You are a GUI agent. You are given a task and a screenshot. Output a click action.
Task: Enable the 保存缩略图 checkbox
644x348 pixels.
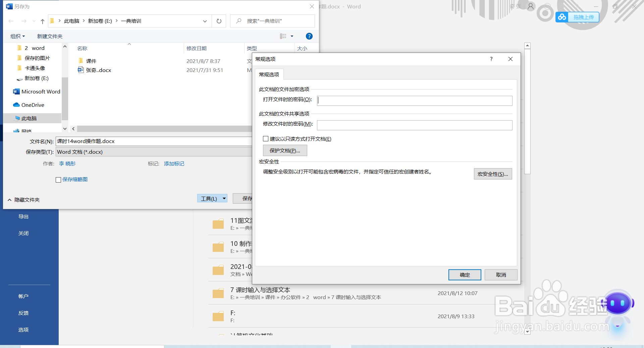(58, 180)
